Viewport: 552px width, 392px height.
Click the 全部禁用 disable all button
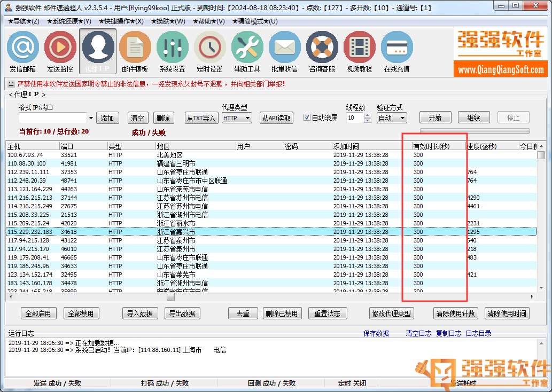click(81, 313)
